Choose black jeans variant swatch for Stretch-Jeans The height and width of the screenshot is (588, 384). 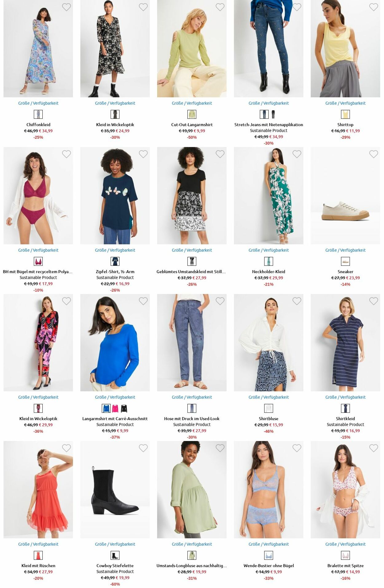(273, 114)
